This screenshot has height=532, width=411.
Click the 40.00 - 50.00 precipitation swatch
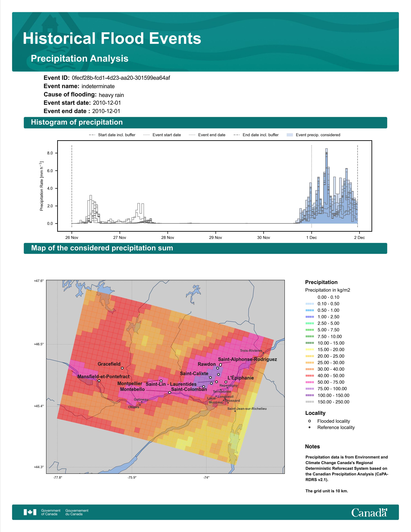pyautogui.click(x=309, y=376)
